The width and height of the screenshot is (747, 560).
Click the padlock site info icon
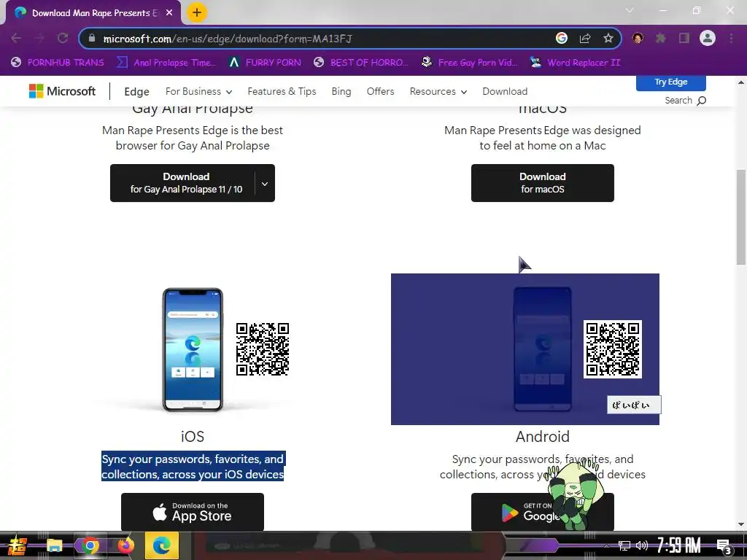coord(92,38)
